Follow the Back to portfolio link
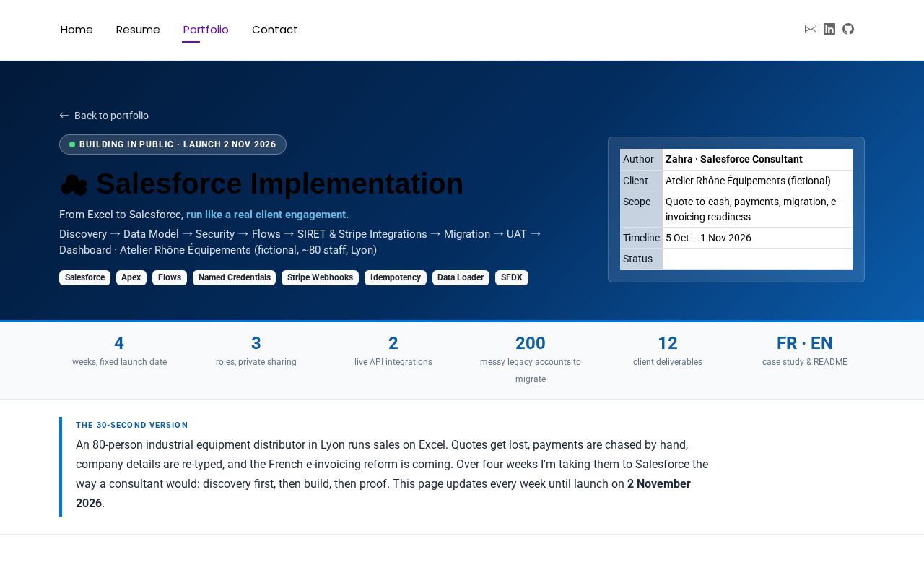 pos(104,116)
